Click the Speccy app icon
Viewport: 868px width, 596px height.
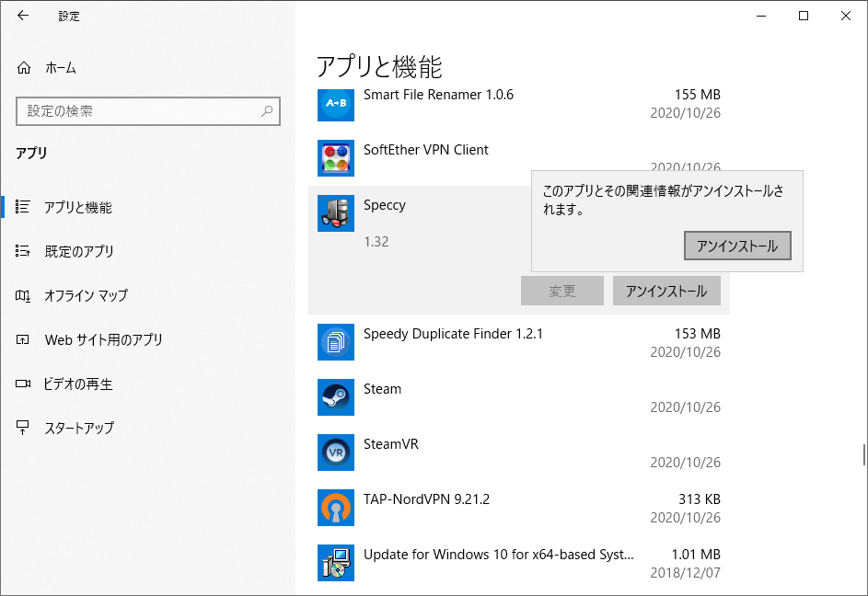click(335, 213)
